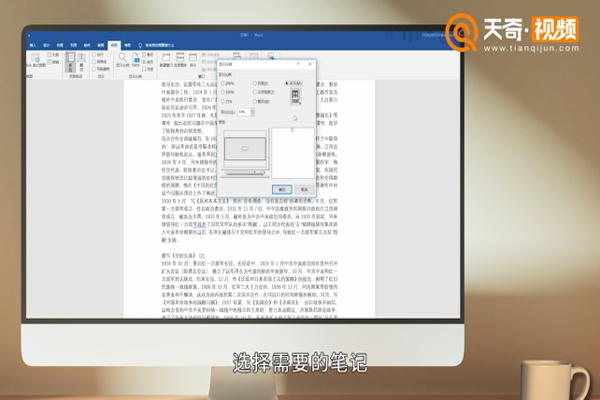
Task: Click the Percent value field in Zoom dialog
Action: (243, 112)
